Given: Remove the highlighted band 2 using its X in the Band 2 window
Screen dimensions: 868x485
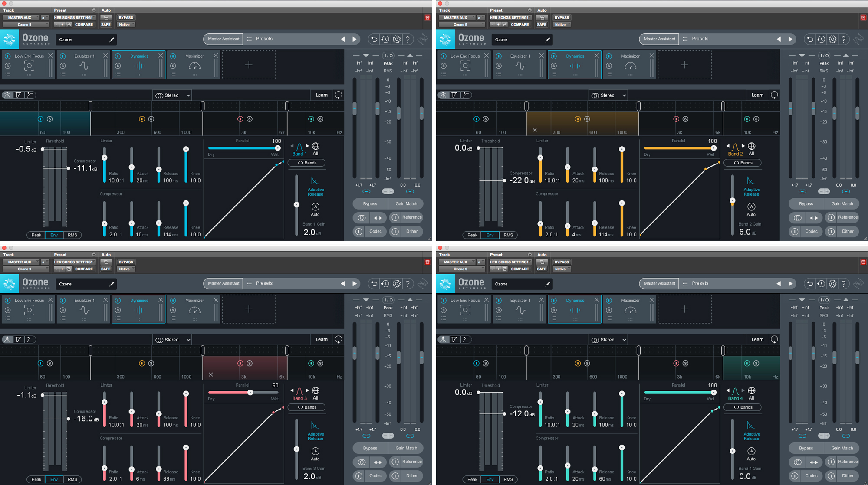Looking at the screenshot, I should [x=535, y=130].
